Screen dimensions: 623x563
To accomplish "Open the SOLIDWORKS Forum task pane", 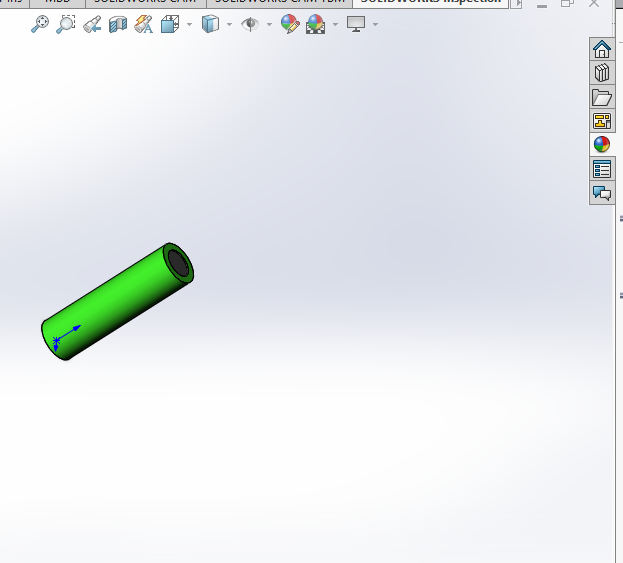I will (x=602, y=193).
